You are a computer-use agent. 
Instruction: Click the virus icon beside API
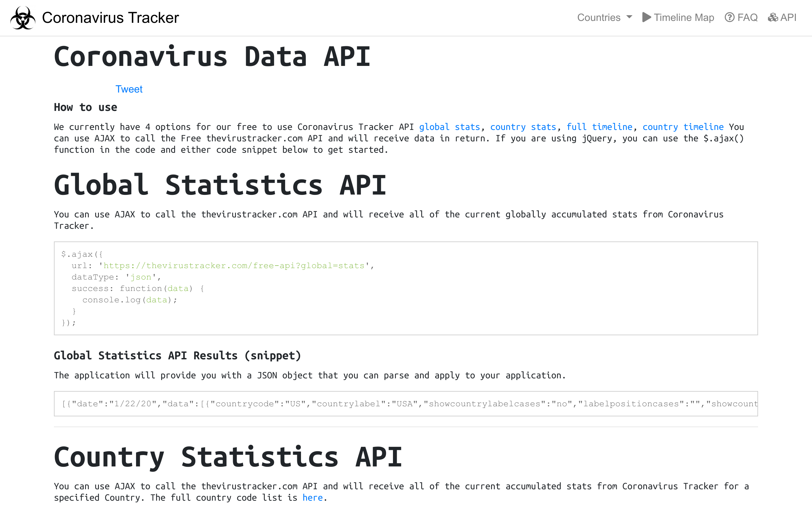(x=773, y=17)
